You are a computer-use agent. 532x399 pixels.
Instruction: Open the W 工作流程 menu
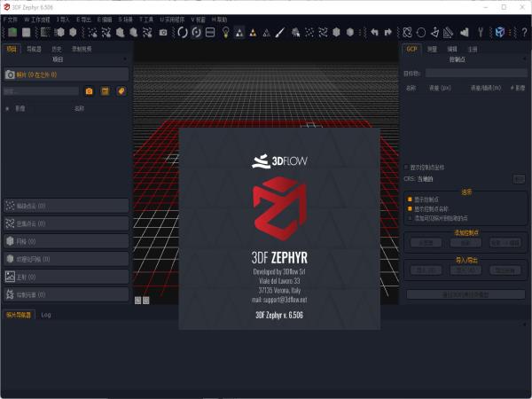point(37,20)
